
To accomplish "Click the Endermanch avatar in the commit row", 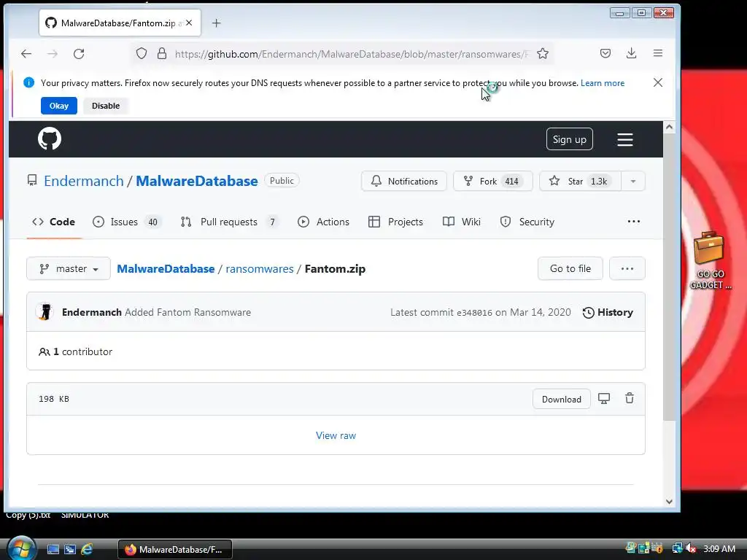I will click(44, 312).
